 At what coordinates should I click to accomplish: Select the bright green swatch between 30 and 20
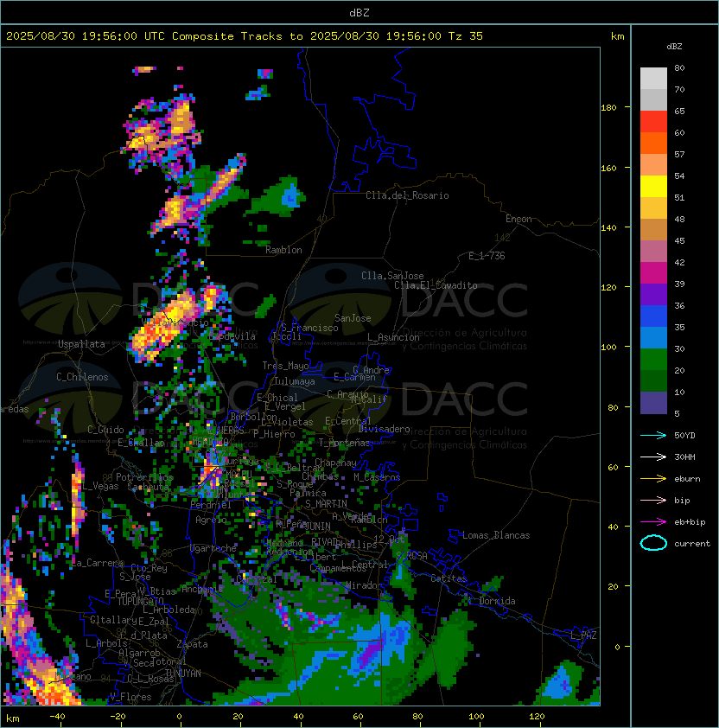click(653, 360)
